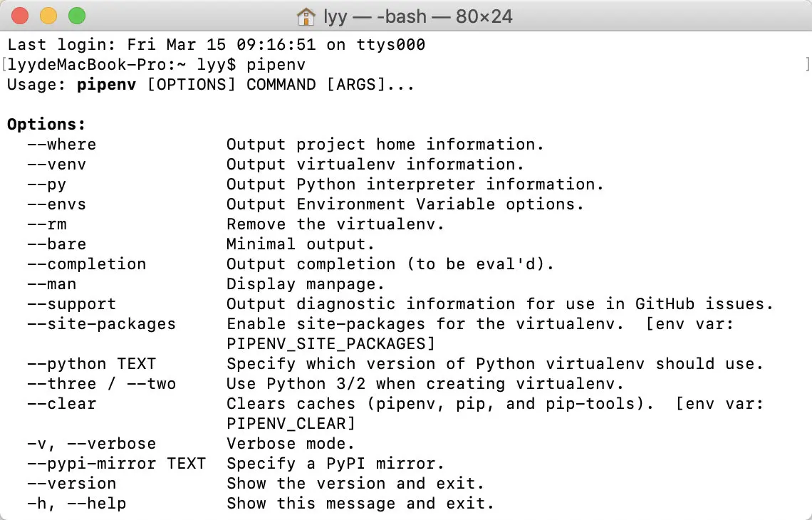Click the "--where" option text
This screenshot has width=812, height=520.
(62, 145)
